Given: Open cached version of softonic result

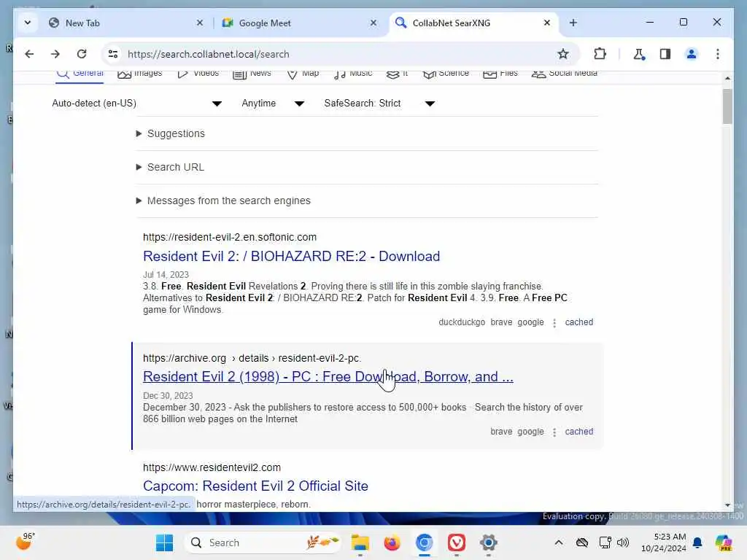Looking at the screenshot, I should pyautogui.click(x=578, y=322).
